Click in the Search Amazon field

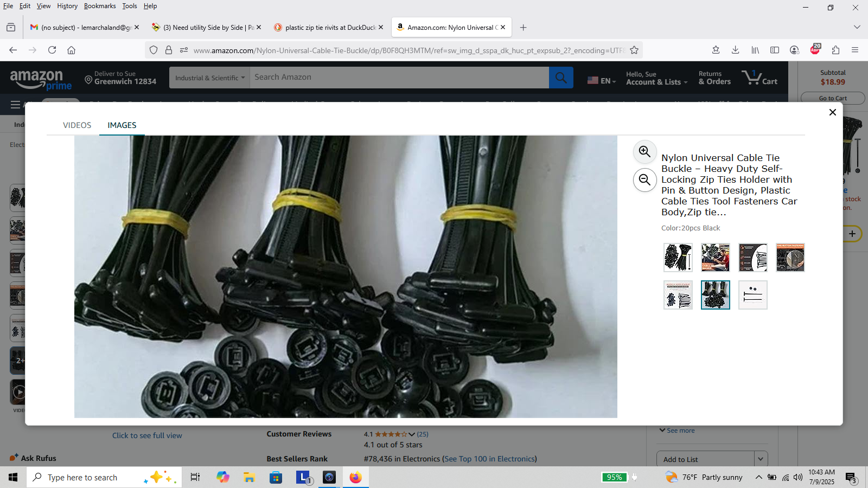click(399, 78)
